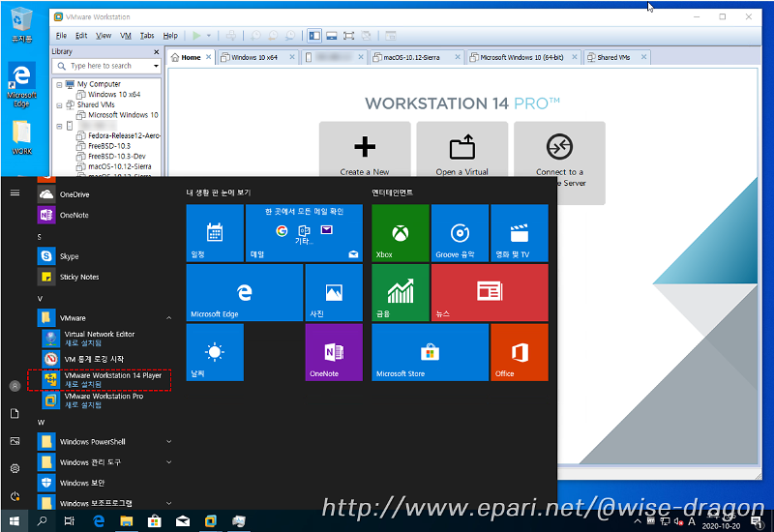Launch Sticky Notes from the Start list
The width and height of the screenshot is (774, 532).
pyautogui.click(x=104, y=277)
